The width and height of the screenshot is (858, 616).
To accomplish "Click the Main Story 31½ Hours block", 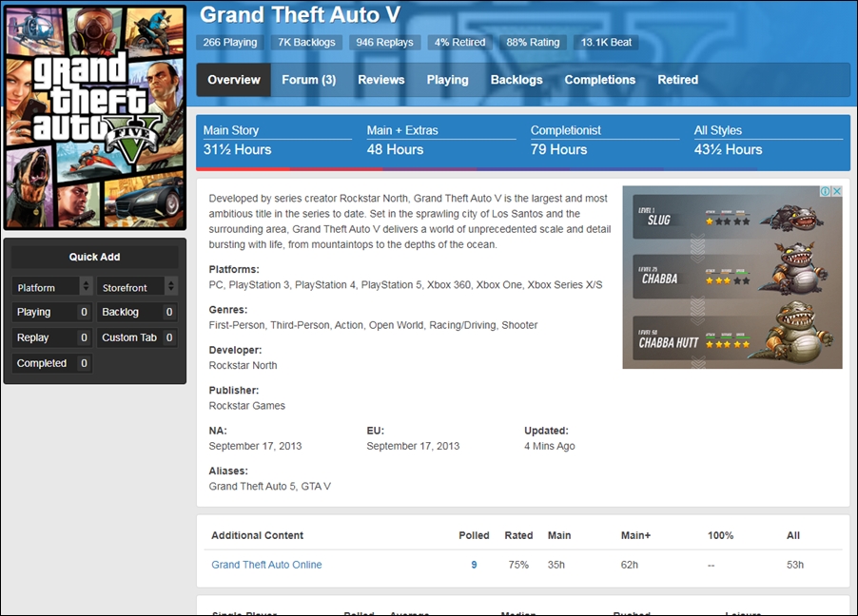I will pyautogui.click(x=277, y=141).
